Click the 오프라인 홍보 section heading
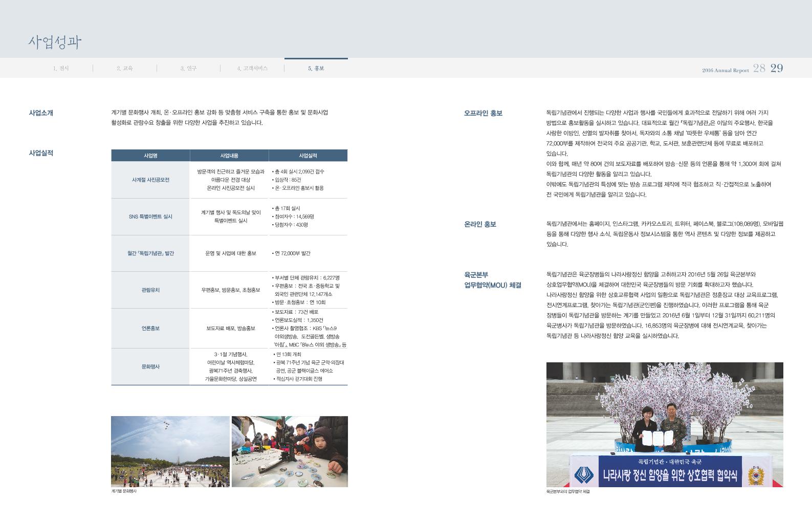The image size is (812, 522). (x=483, y=113)
